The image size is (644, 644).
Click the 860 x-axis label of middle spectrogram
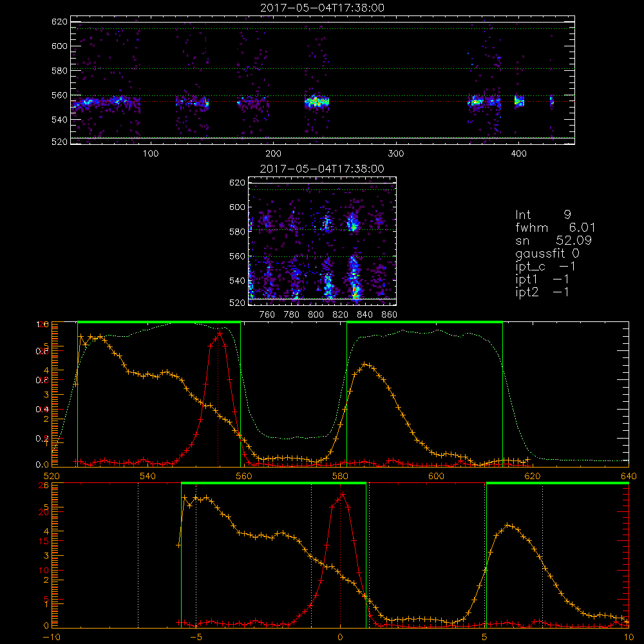(390, 315)
